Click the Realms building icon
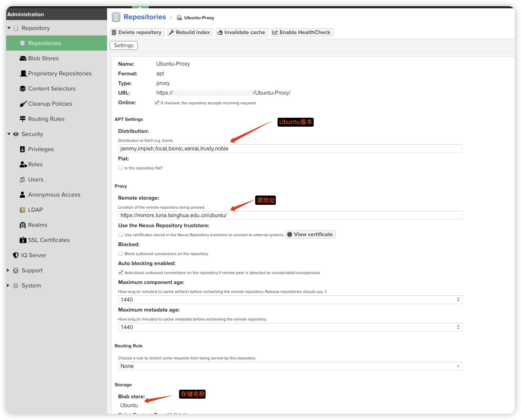Image resolution: width=521 pixels, height=420 pixels. (x=23, y=225)
